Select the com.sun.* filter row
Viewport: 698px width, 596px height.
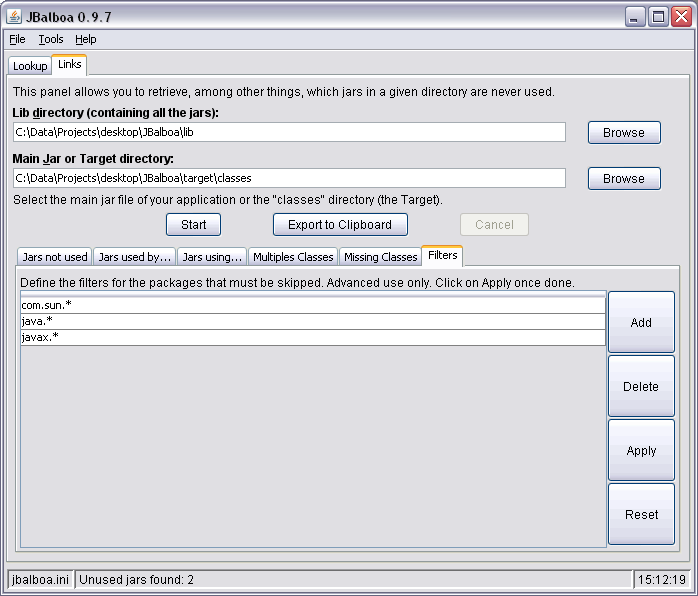coord(313,305)
